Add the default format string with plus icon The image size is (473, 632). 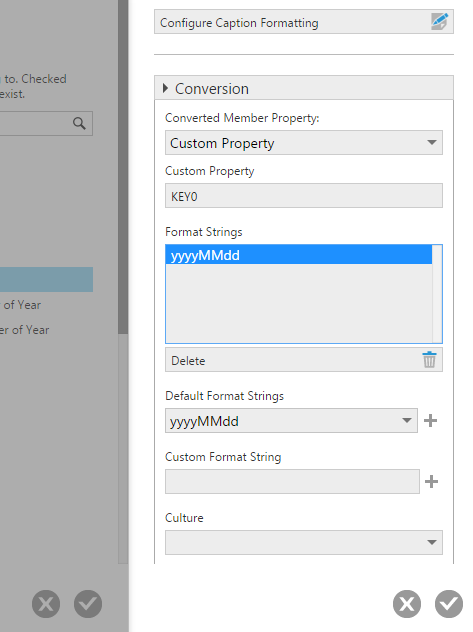click(430, 420)
